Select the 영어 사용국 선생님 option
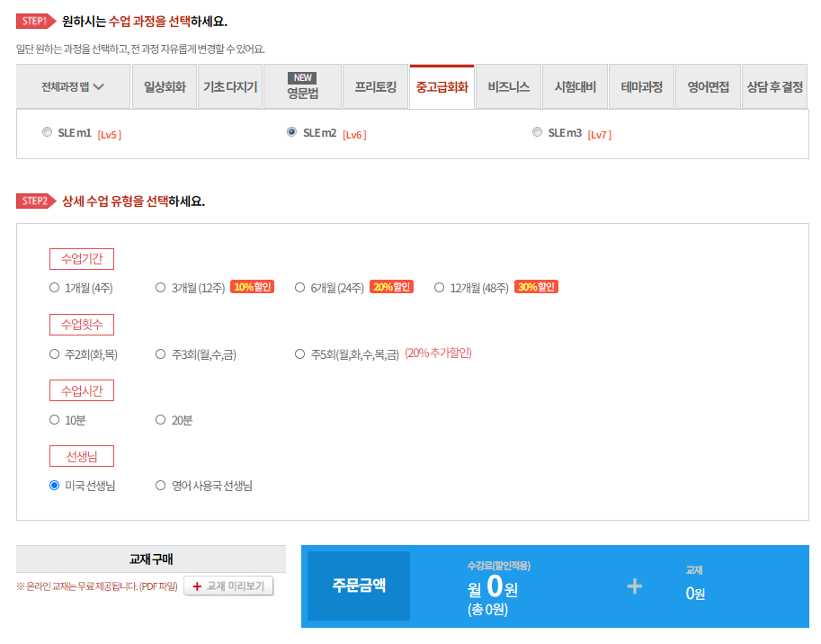Image resolution: width=821 pixels, height=644 pixels. (x=161, y=486)
